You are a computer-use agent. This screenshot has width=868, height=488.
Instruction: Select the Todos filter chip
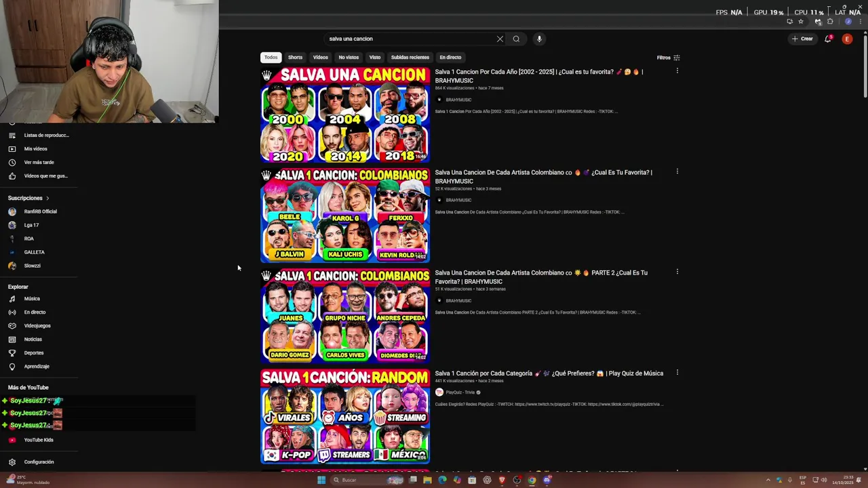pyautogui.click(x=271, y=58)
